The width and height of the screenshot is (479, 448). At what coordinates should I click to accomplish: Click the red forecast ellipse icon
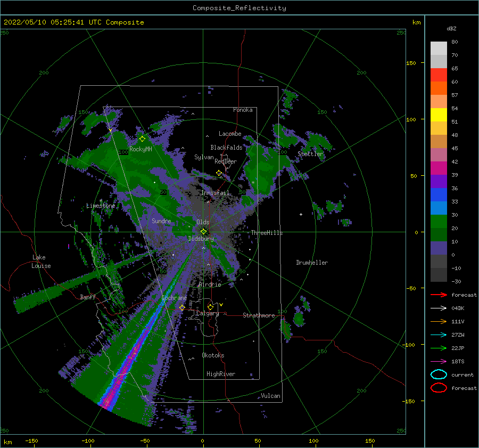point(439,388)
